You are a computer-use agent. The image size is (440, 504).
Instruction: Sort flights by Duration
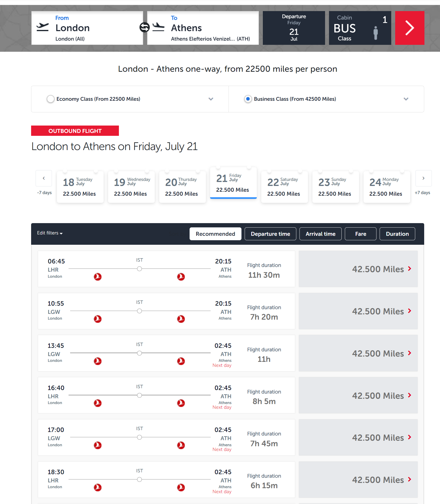pyautogui.click(x=397, y=234)
